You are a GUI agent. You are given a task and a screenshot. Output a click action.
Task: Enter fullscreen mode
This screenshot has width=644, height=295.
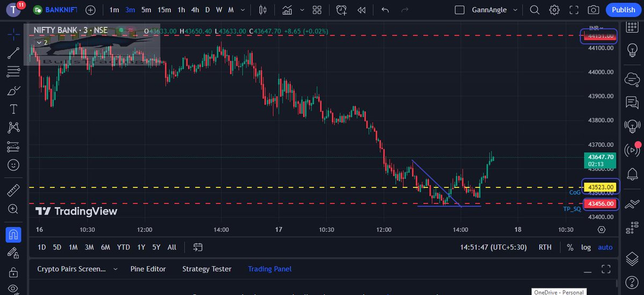tap(574, 10)
